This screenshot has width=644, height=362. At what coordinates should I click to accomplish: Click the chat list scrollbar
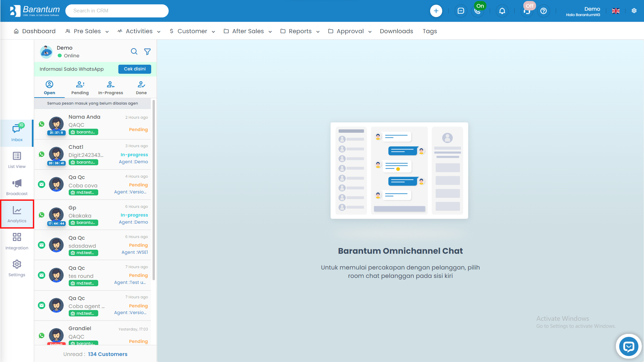[x=154, y=189]
